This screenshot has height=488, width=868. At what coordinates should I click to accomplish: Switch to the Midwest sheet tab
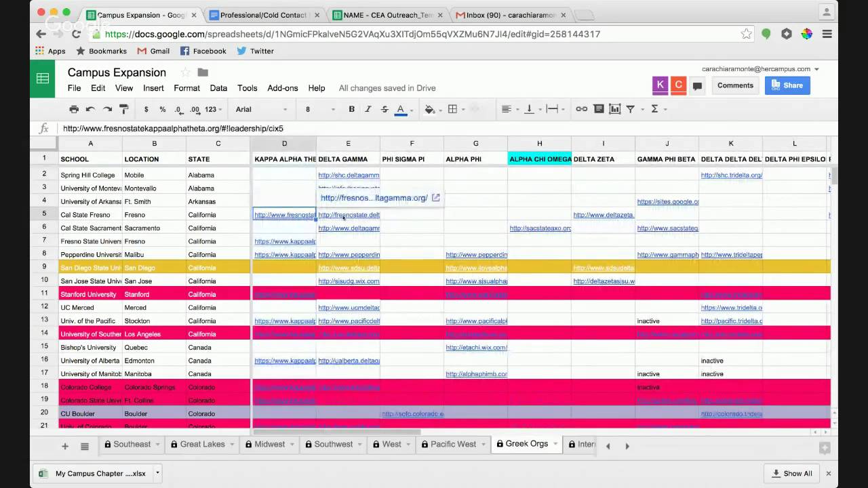click(x=269, y=445)
